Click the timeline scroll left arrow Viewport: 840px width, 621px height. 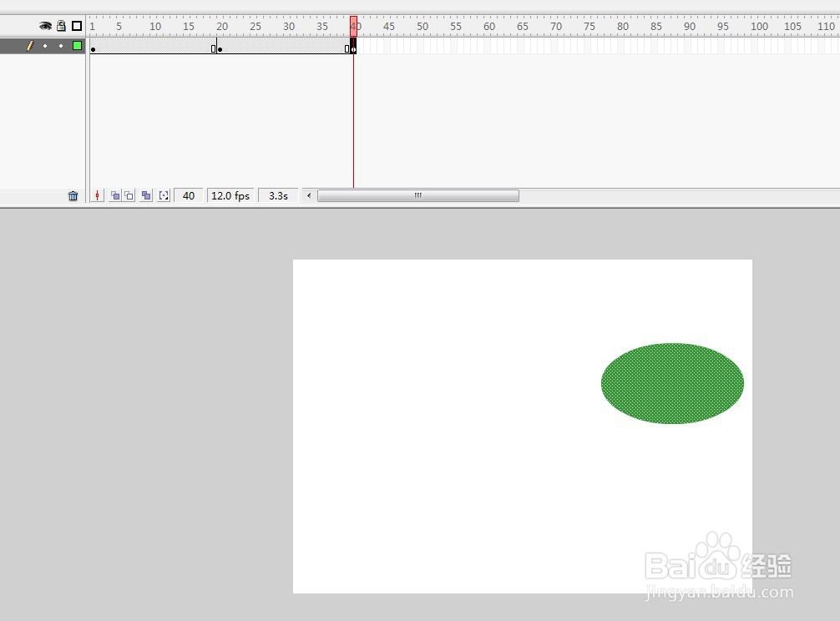309,195
